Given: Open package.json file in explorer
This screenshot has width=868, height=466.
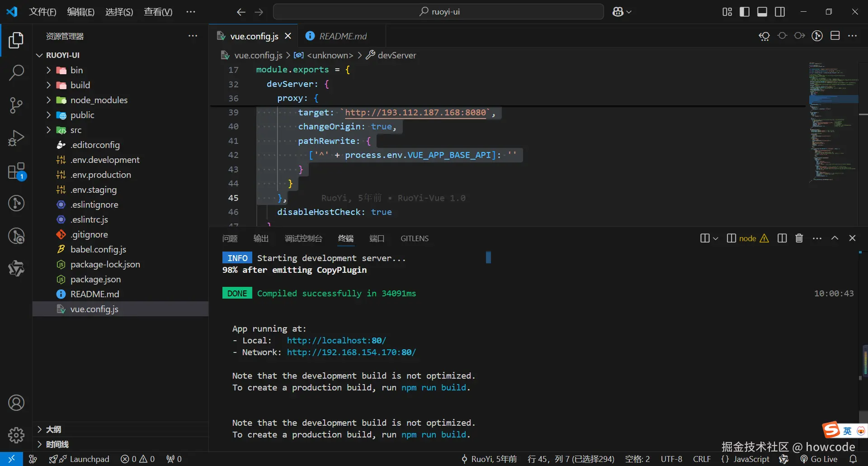Looking at the screenshot, I should point(120,279).
